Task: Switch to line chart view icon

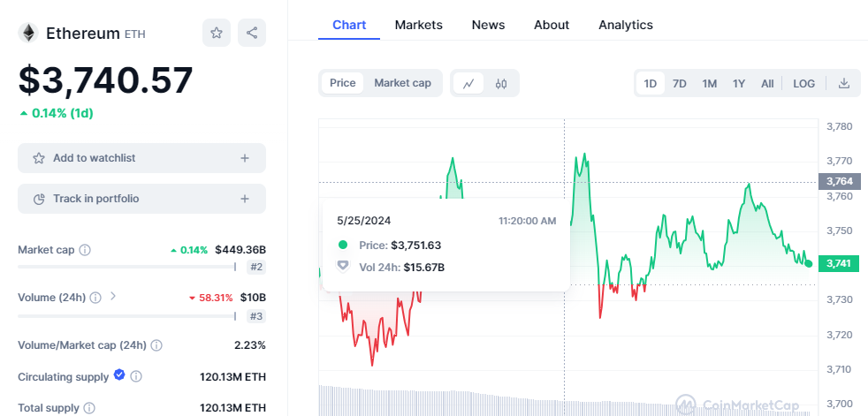Action: (x=468, y=84)
